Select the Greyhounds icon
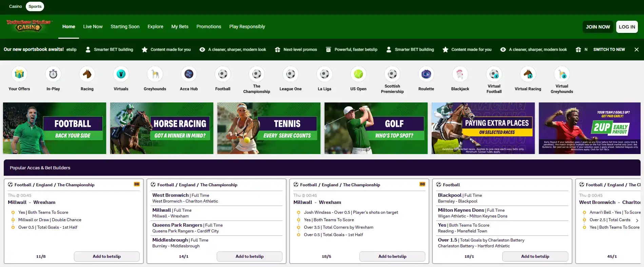This screenshot has width=644, height=267. [x=155, y=74]
